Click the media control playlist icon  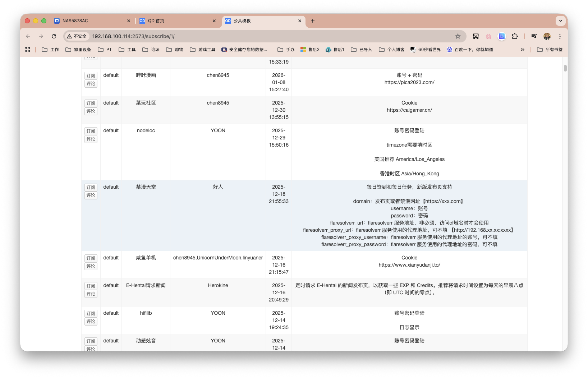click(x=534, y=36)
